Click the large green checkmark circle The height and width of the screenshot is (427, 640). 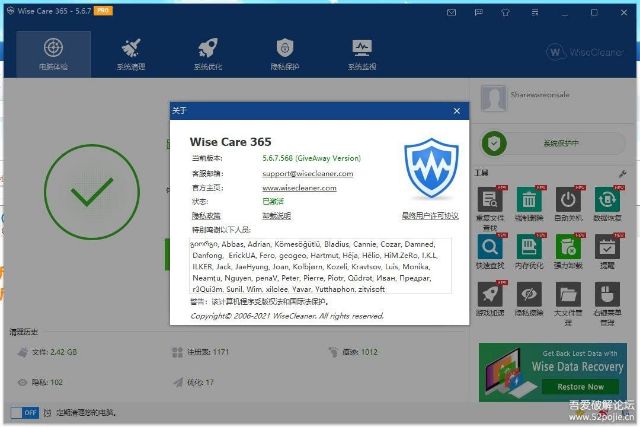92,191
